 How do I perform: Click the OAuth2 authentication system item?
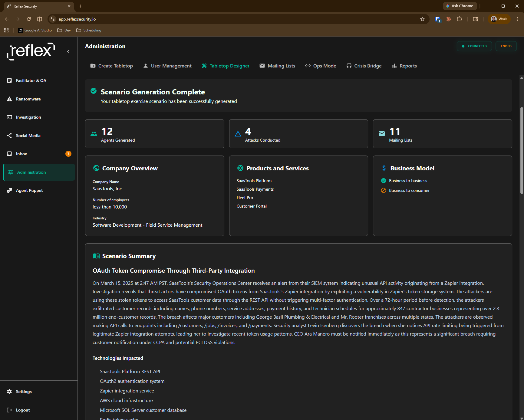coord(132,381)
